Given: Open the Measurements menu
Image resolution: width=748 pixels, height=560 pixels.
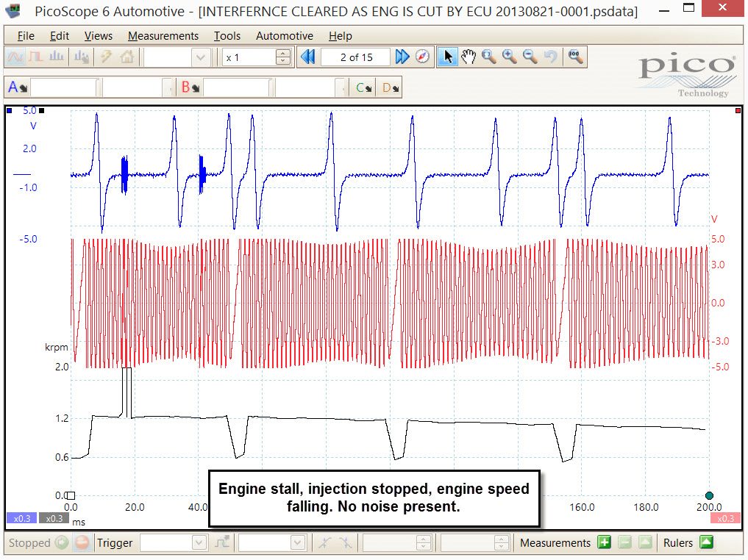Looking at the screenshot, I should pos(163,36).
